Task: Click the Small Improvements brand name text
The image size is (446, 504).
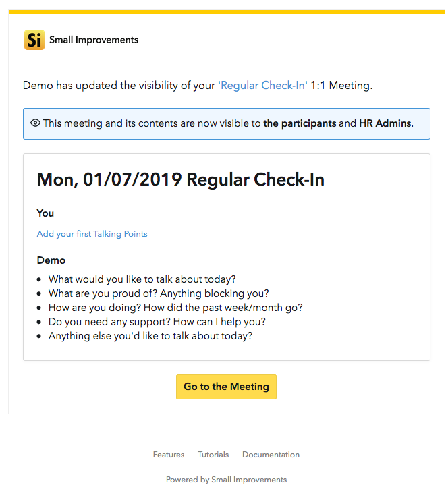Action: (94, 40)
